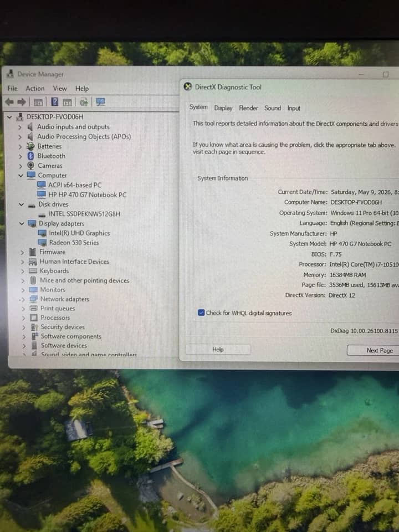Click the Mice and other pointing devices icon
Screen dimensions: 399x532
[x=33, y=280]
